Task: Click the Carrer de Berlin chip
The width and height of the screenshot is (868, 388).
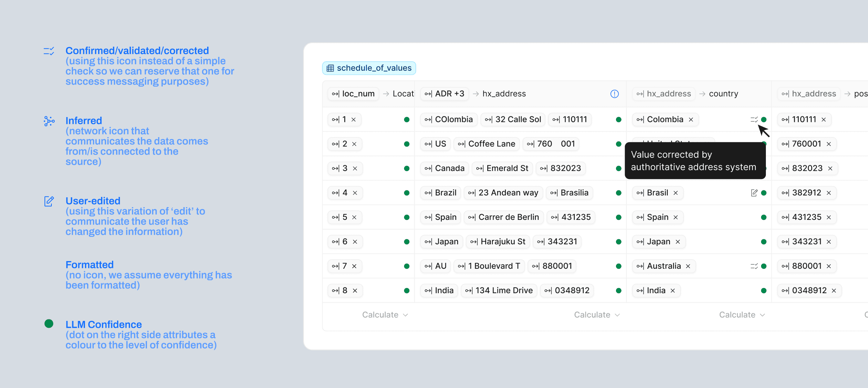Action: [x=504, y=217]
